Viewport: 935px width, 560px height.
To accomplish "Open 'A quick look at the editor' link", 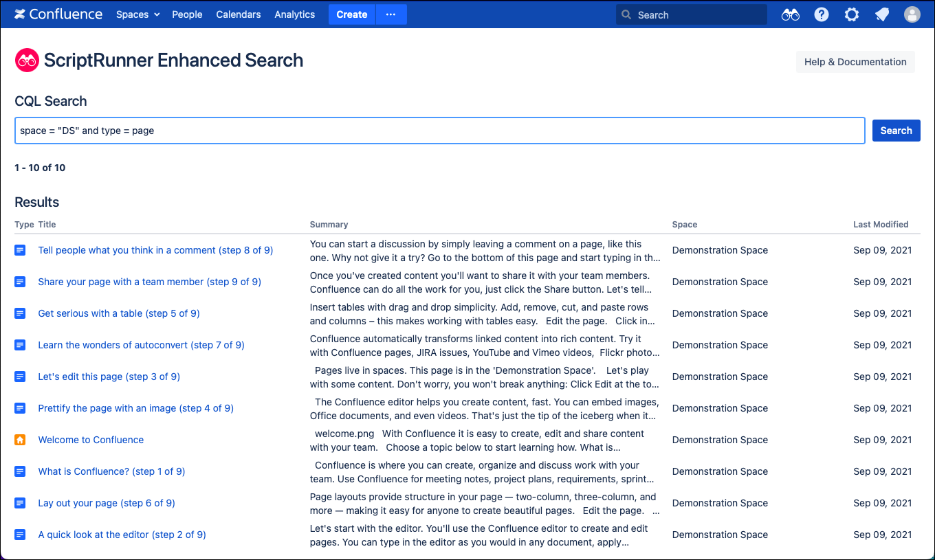I will click(x=122, y=535).
